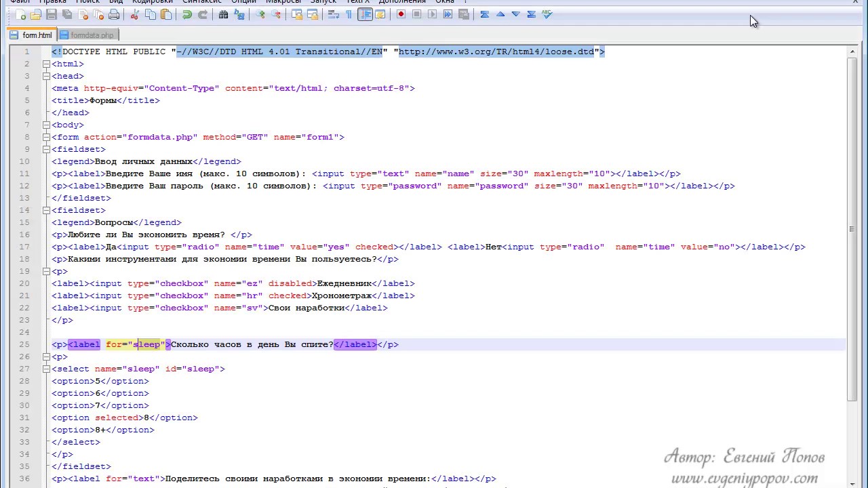Click the title text 'Формы' on line 5
868x488 pixels.
[103, 100]
